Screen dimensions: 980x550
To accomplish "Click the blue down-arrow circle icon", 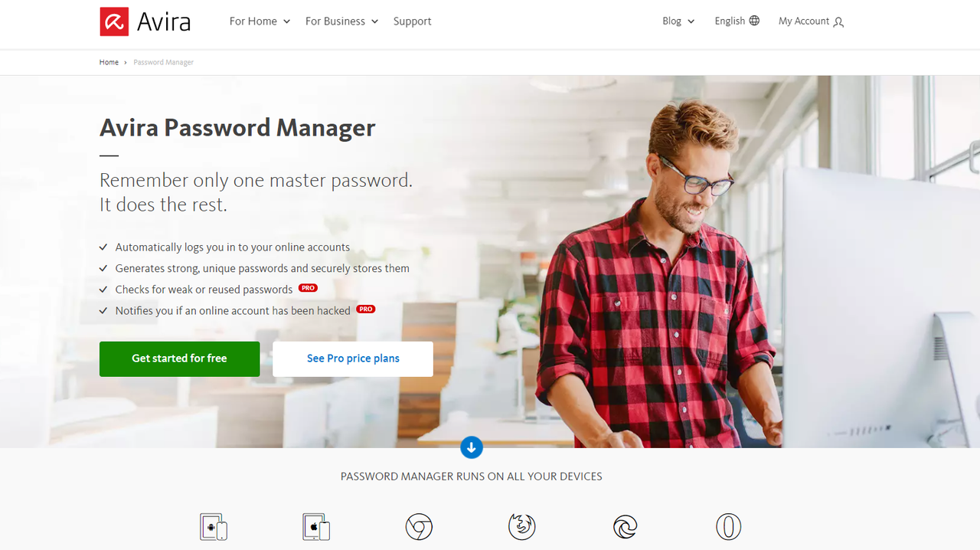I will [x=472, y=447].
